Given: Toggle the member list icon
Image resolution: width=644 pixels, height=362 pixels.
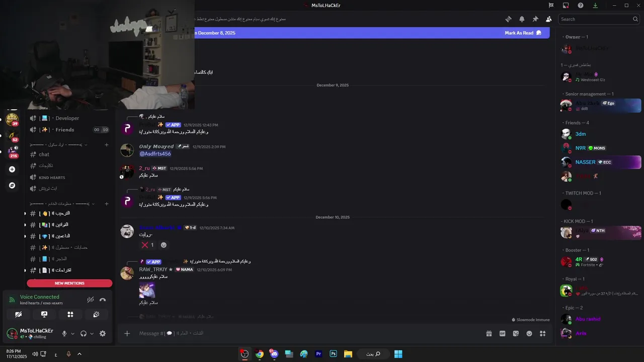Looking at the screenshot, I should pyautogui.click(x=548, y=19).
